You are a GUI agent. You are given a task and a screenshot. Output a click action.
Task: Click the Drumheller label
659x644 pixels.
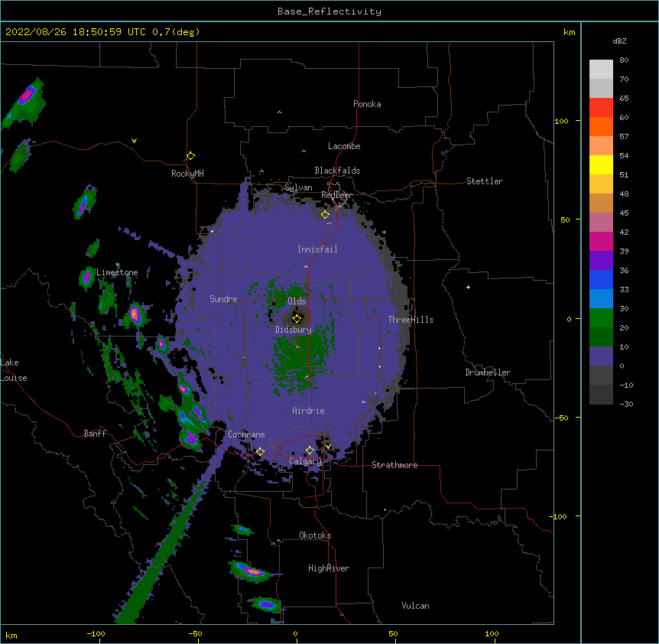pos(488,372)
